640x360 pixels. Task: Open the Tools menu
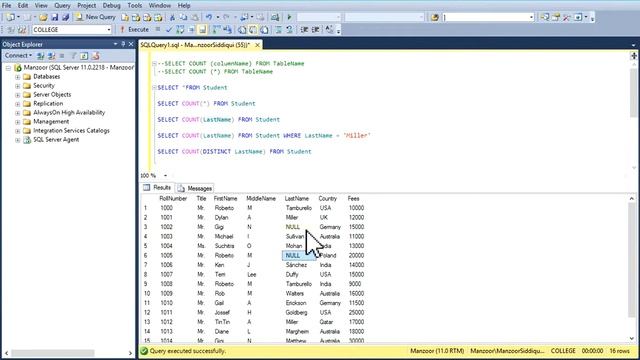(135, 5)
